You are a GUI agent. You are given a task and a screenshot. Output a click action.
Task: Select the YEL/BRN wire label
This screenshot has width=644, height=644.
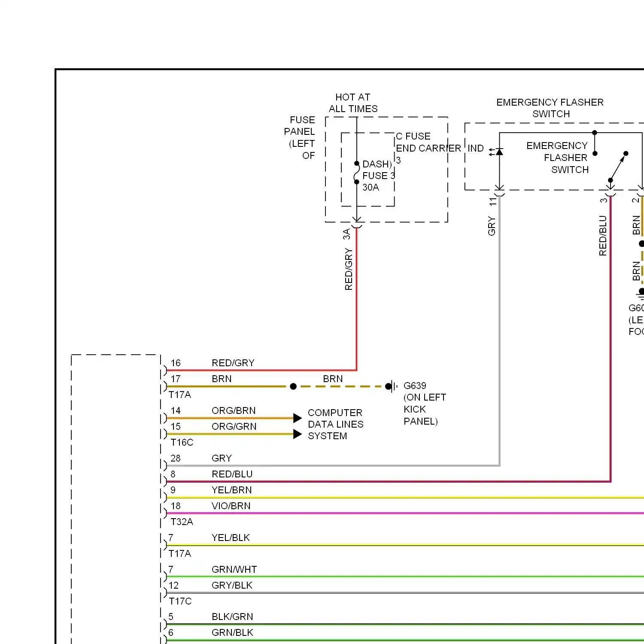(x=232, y=490)
